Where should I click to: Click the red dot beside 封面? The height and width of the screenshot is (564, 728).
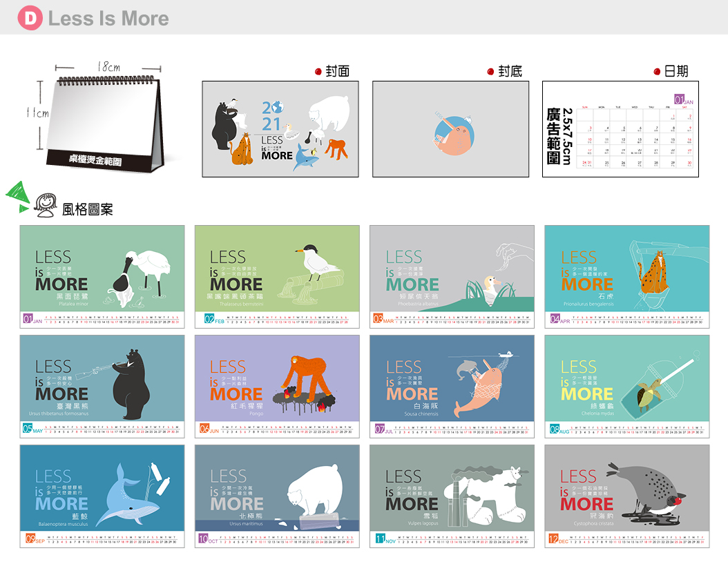[318, 72]
